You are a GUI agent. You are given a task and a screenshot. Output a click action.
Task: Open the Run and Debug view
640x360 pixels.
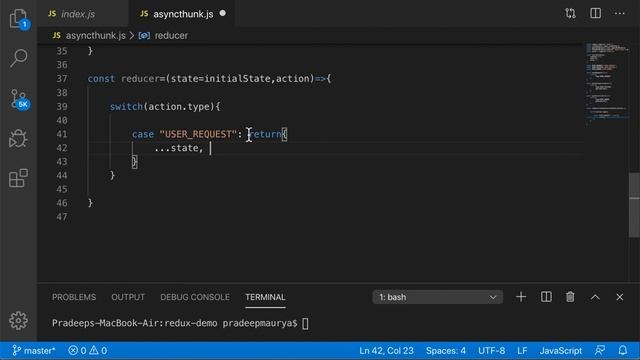(18, 138)
